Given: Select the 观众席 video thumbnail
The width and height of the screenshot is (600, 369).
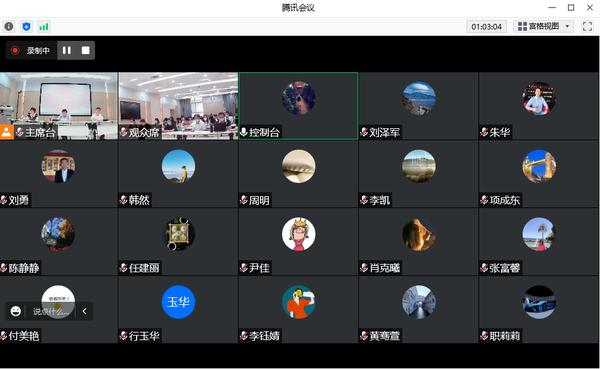Looking at the screenshot, I should click(178, 106).
